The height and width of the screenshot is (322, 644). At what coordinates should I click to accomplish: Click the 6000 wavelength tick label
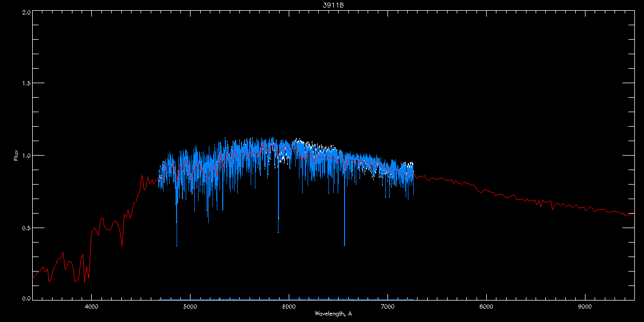point(289,307)
